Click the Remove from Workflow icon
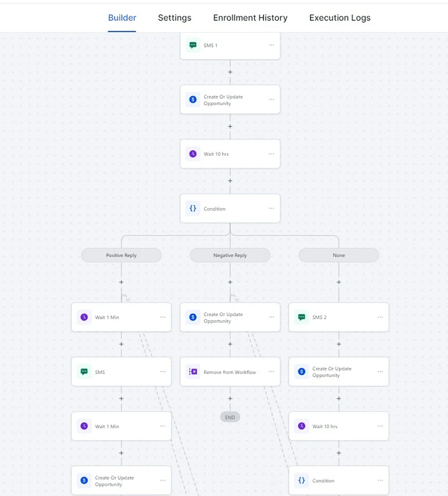 click(x=193, y=372)
